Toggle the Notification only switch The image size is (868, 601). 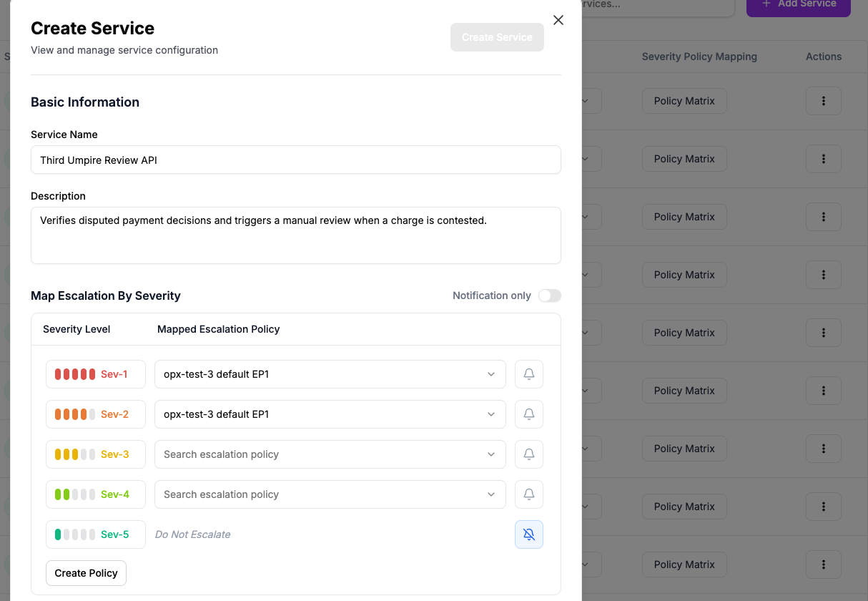tap(550, 295)
